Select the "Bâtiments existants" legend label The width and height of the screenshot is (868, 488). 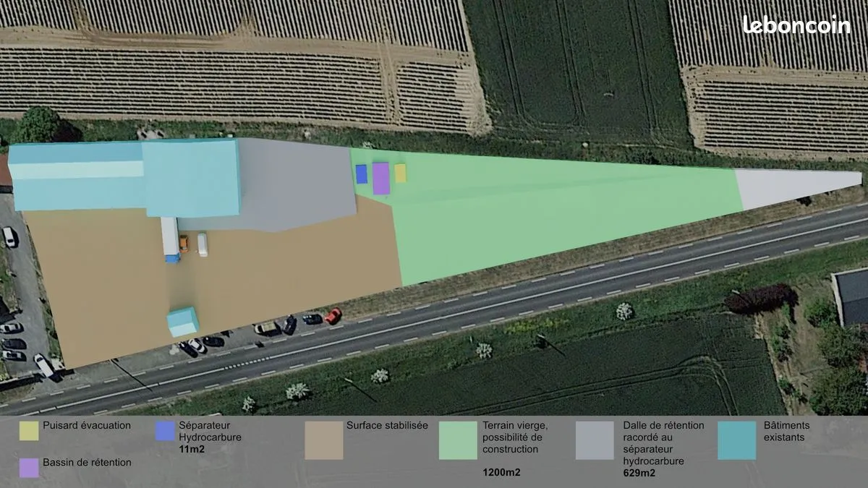(x=787, y=431)
